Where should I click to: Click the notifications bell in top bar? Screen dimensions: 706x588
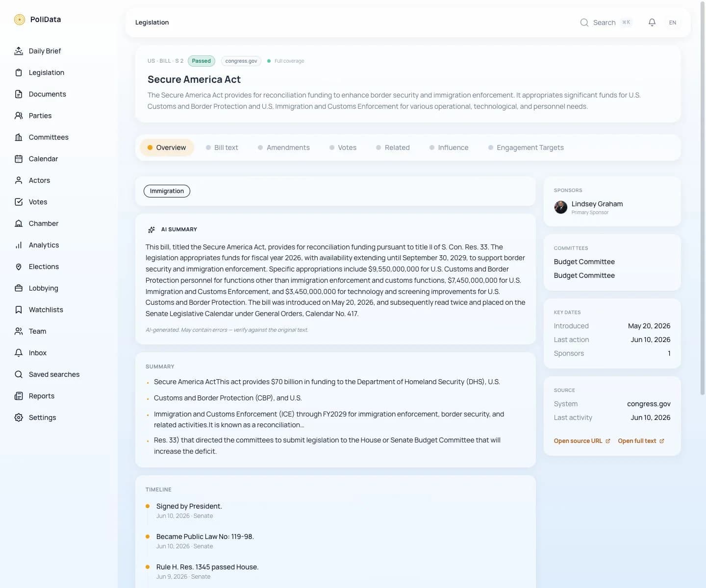(x=652, y=23)
